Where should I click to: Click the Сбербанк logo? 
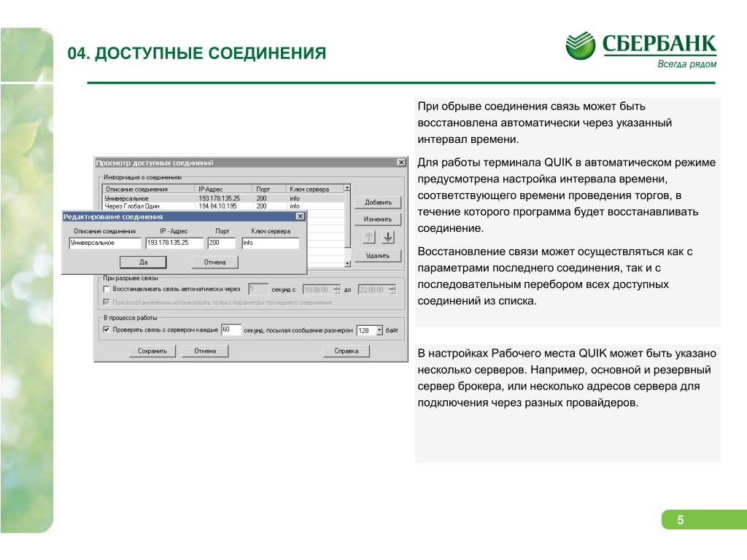pos(640,50)
